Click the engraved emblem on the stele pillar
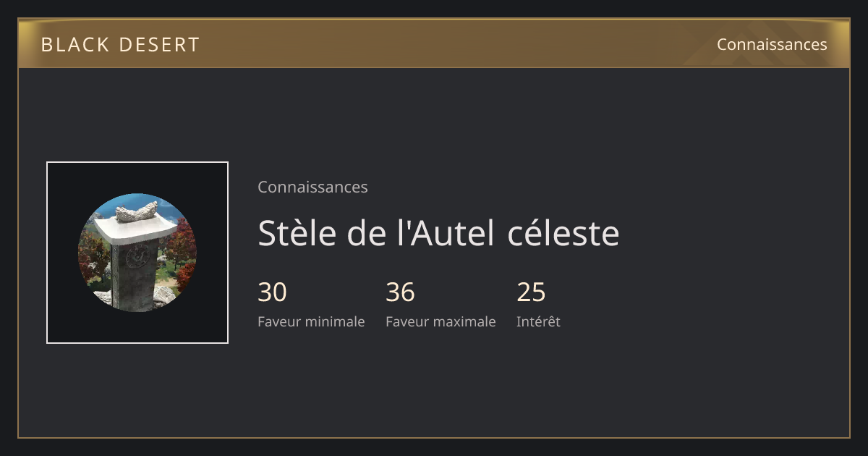 (x=137, y=256)
